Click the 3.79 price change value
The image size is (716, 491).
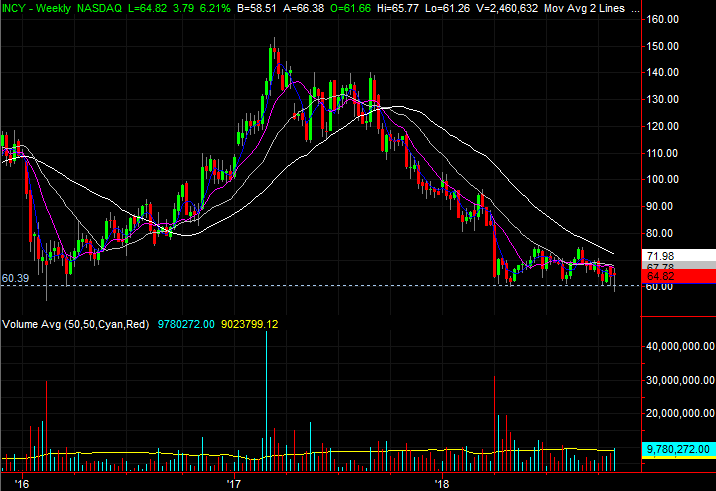[x=183, y=8]
